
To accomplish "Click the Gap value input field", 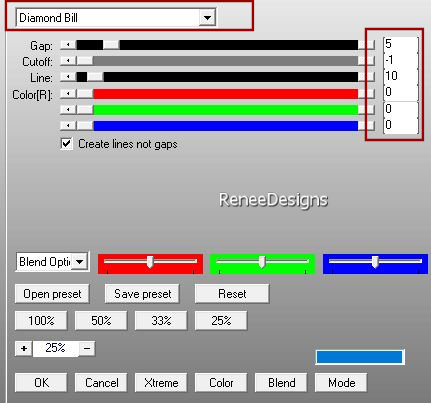I will point(400,44).
